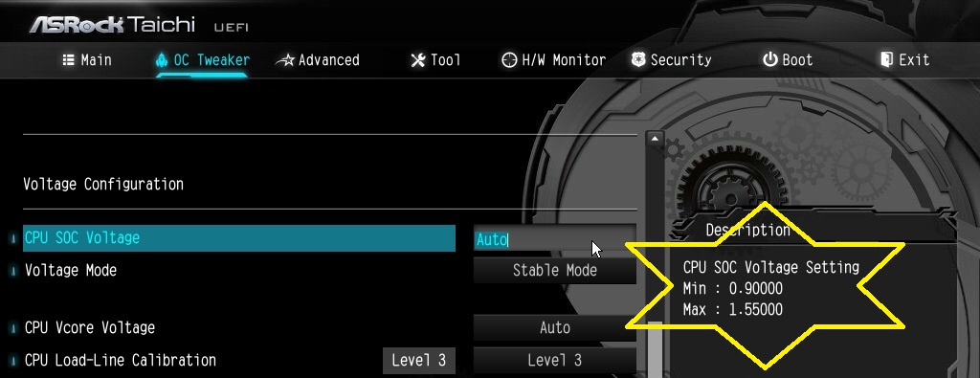The image size is (980, 378).
Task: Click the H/W Monitor crosshair icon
Action: (x=509, y=60)
